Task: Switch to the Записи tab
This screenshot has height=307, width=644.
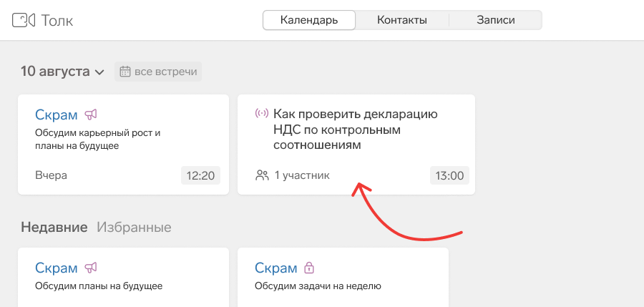Action: [x=496, y=20]
